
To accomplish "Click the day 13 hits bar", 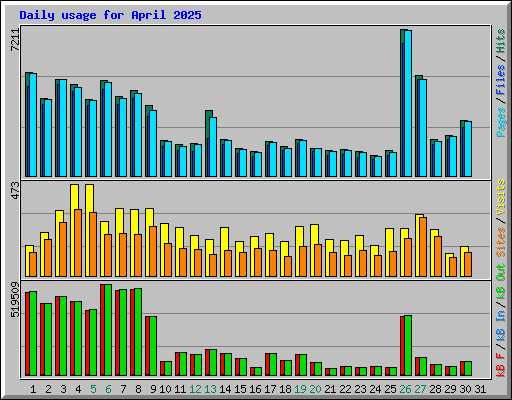I will [211, 144].
